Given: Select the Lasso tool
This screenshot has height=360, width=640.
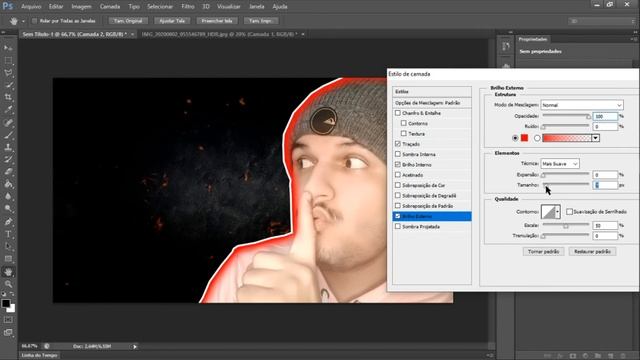Looking at the screenshot, I should click(x=8, y=73).
